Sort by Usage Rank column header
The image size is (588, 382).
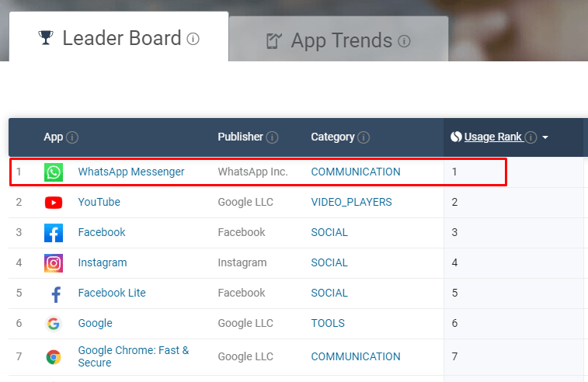(493, 137)
